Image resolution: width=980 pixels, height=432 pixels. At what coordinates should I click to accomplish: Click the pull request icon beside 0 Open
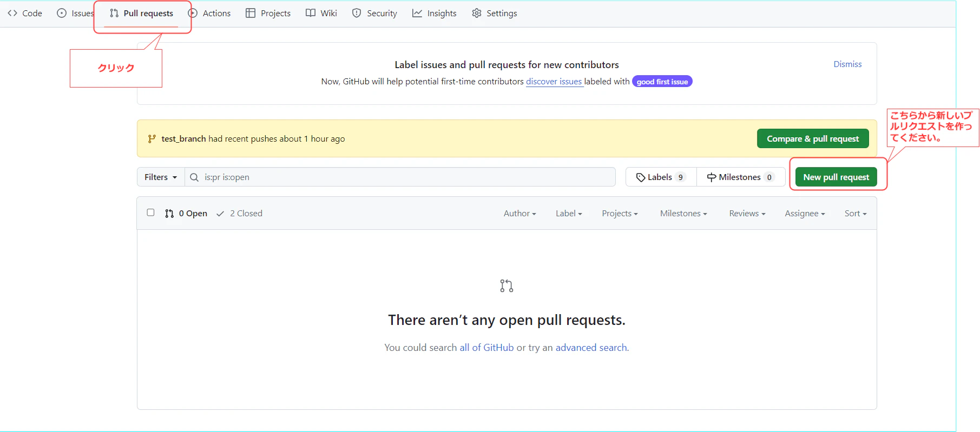[169, 214]
